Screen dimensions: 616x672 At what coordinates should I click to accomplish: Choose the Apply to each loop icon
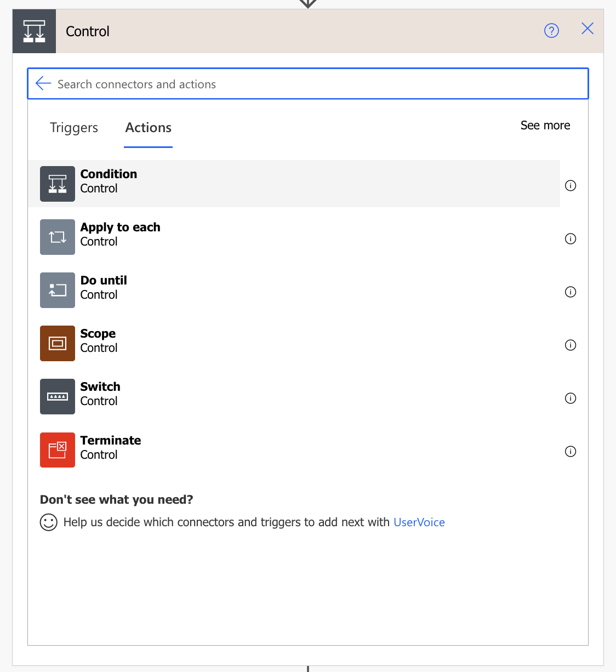58,237
